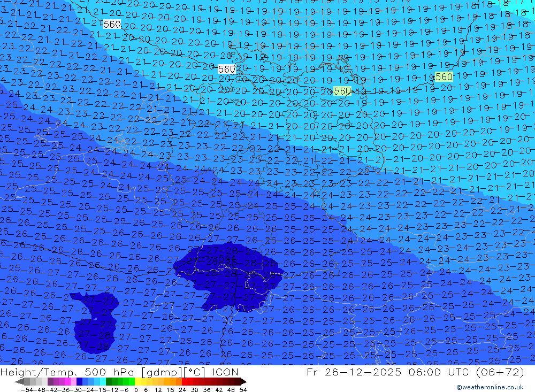The image size is (535, 392).
Task: Click the 48 label on temperature scale
Action: point(231,390)
